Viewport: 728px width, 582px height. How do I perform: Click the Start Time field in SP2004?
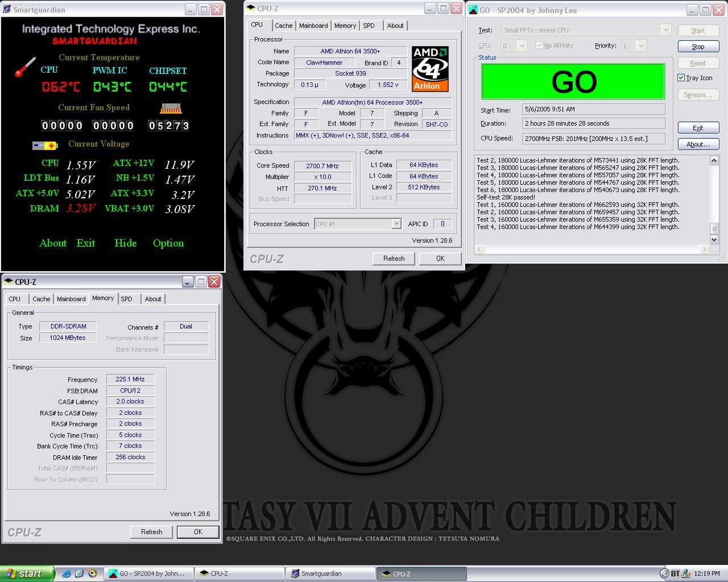[593, 110]
